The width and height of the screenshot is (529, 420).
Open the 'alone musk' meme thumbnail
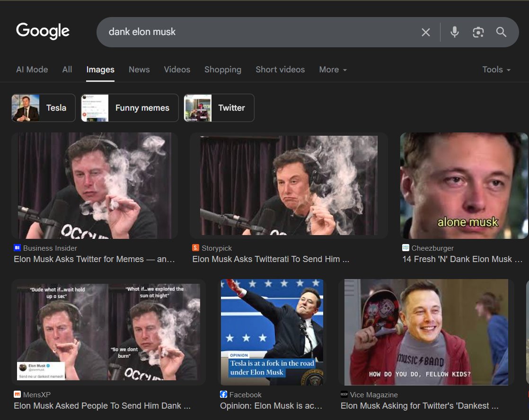[x=464, y=185]
